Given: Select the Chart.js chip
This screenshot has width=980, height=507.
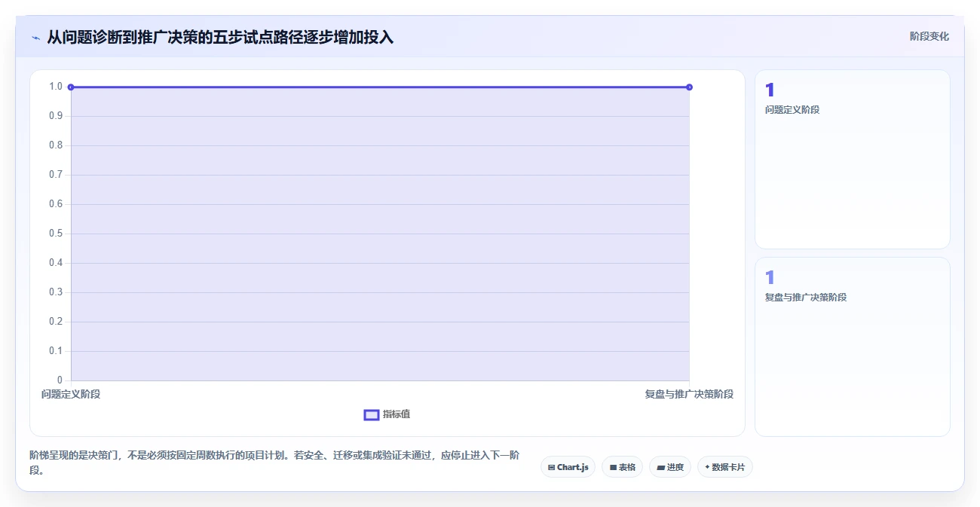Looking at the screenshot, I should pos(568,467).
